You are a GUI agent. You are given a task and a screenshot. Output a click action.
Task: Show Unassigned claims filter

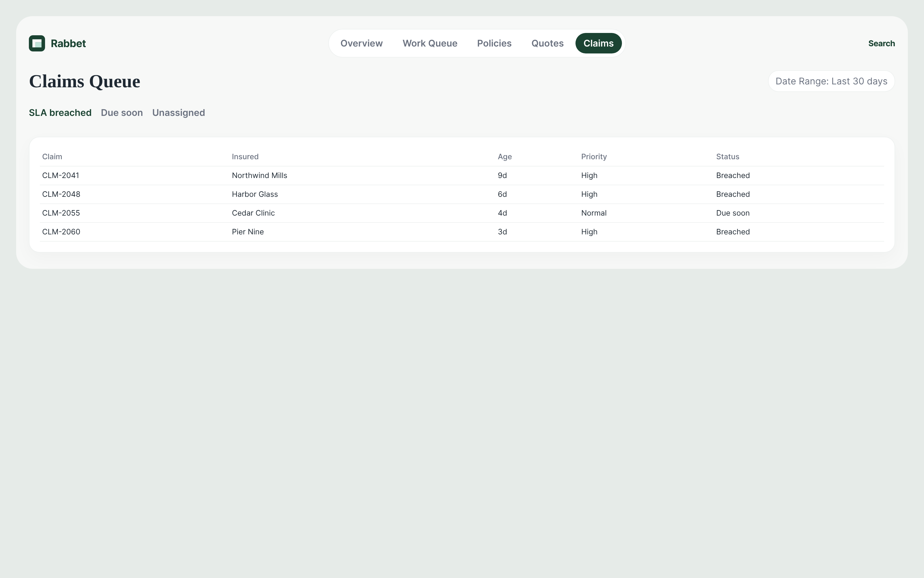[x=179, y=113]
